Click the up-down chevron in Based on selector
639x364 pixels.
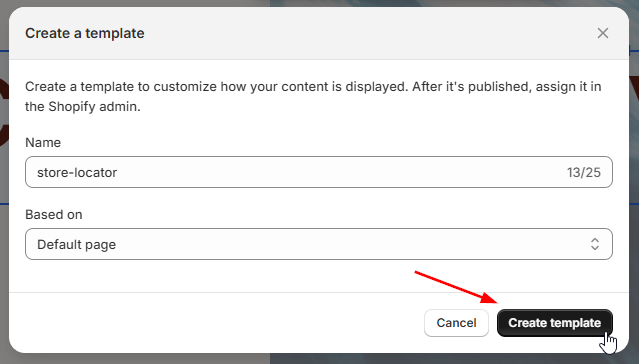(595, 244)
